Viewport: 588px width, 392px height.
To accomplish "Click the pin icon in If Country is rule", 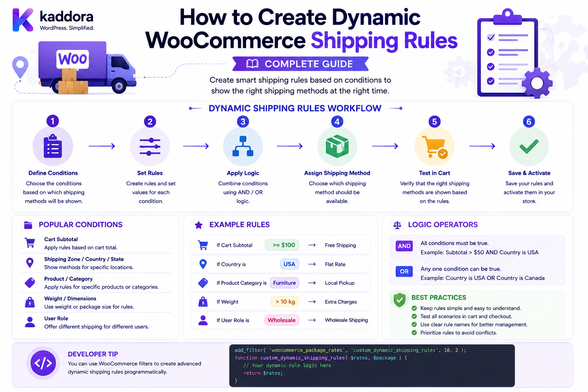I will tap(203, 264).
